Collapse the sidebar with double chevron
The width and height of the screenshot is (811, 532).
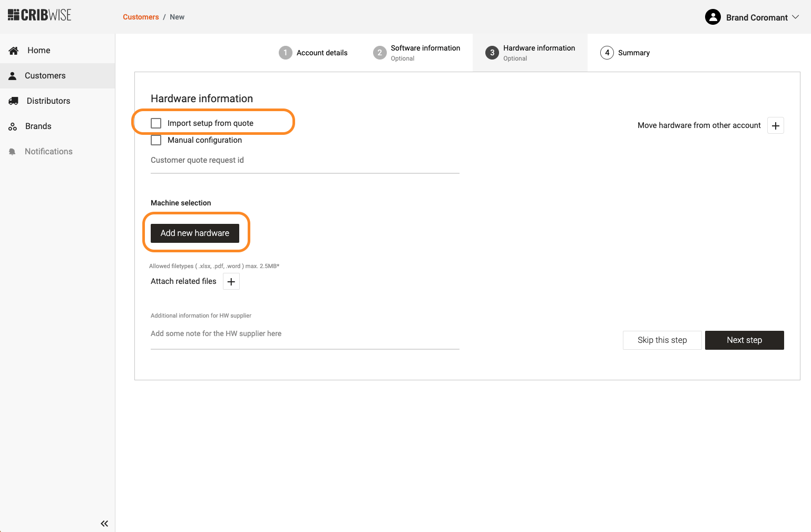pos(104,523)
